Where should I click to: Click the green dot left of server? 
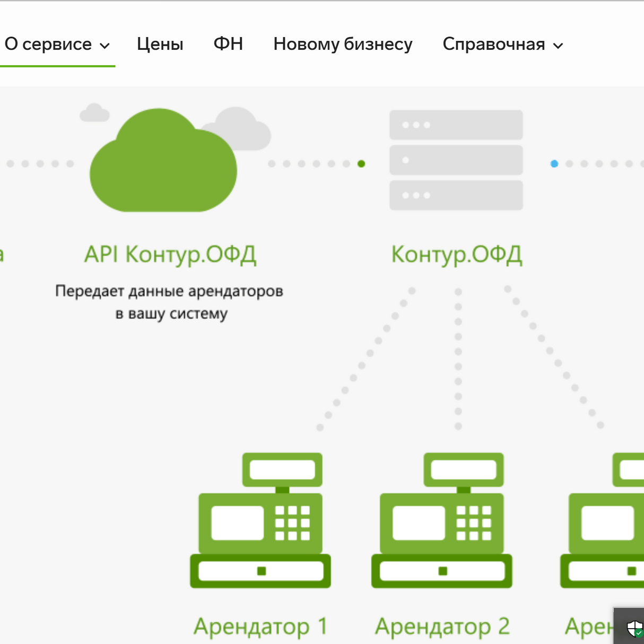click(x=361, y=164)
